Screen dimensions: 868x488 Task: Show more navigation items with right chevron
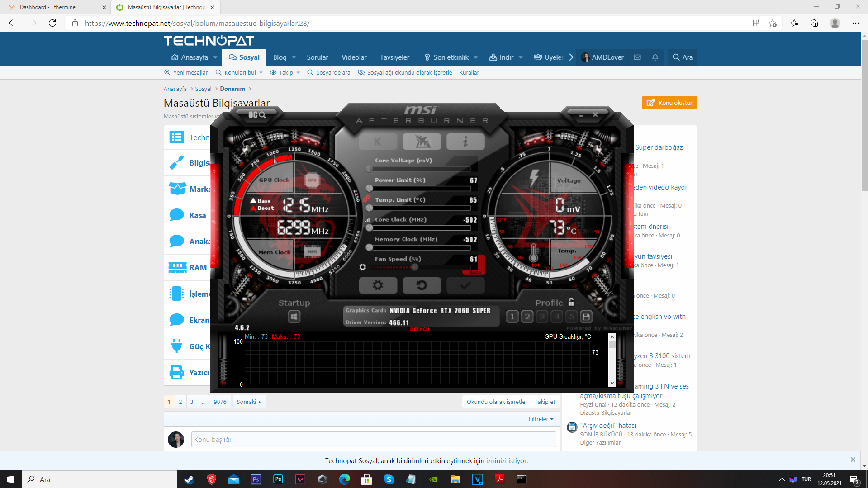(x=571, y=57)
